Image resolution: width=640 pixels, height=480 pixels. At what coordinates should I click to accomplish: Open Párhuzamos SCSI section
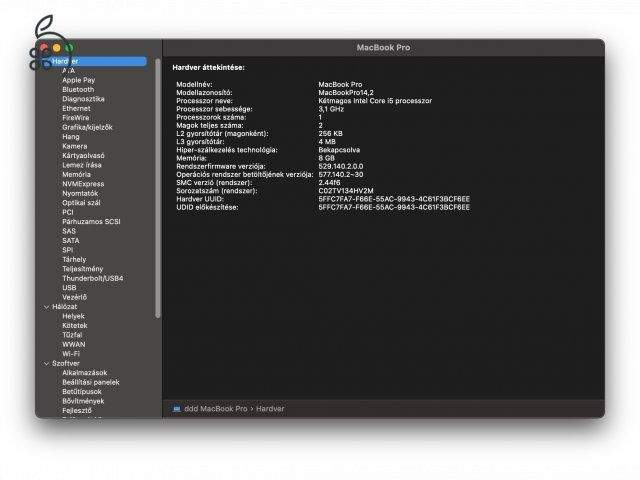click(91, 221)
